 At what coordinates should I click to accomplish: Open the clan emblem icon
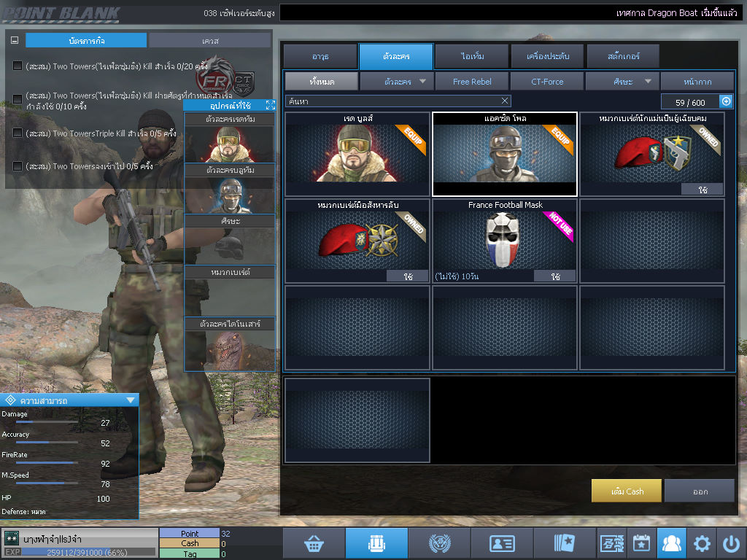439,543
